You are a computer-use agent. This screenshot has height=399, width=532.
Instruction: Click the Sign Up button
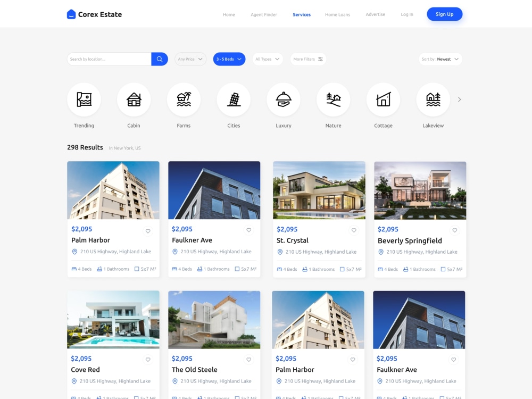[444, 14]
